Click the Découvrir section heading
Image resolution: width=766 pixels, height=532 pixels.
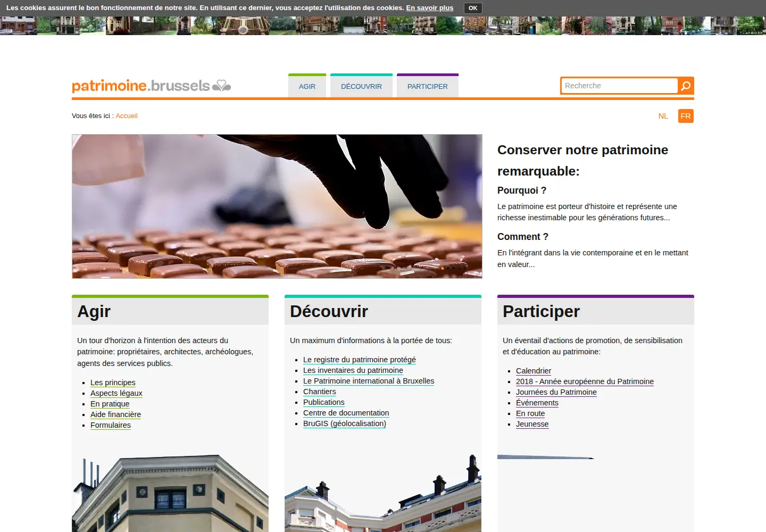329,311
